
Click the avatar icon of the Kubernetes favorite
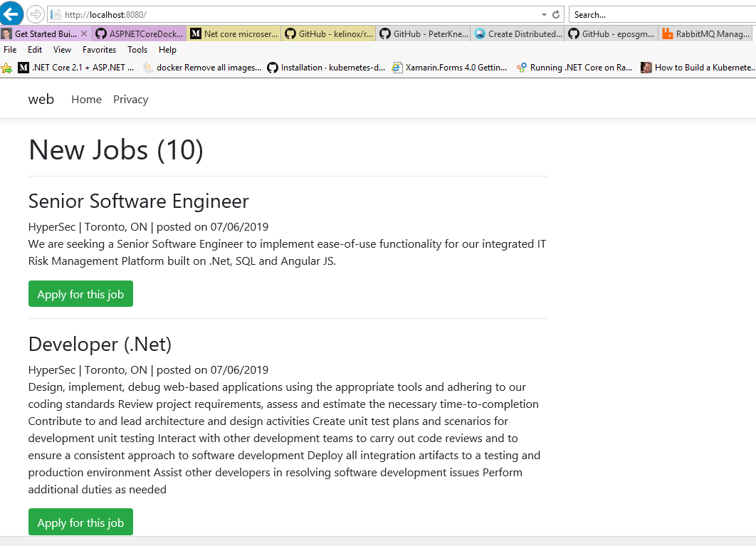646,68
